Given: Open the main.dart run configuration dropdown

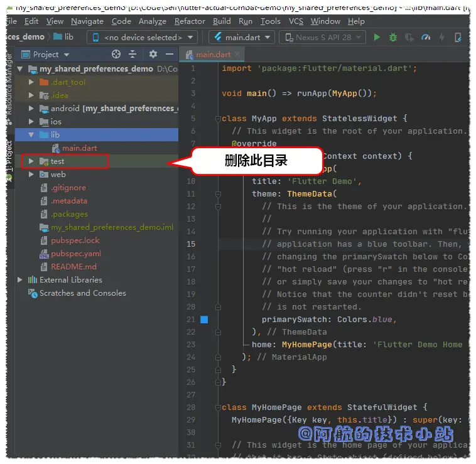Looking at the screenshot, I should (x=242, y=37).
